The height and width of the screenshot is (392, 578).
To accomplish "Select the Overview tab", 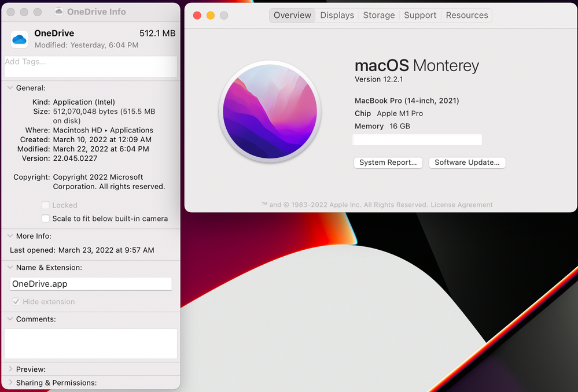I will point(292,15).
